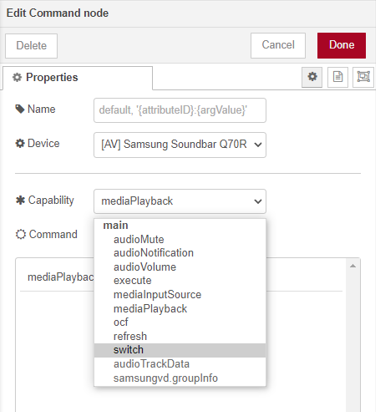
Task: Select samsungvd.groupInfo option
Action: pos(180,378)
